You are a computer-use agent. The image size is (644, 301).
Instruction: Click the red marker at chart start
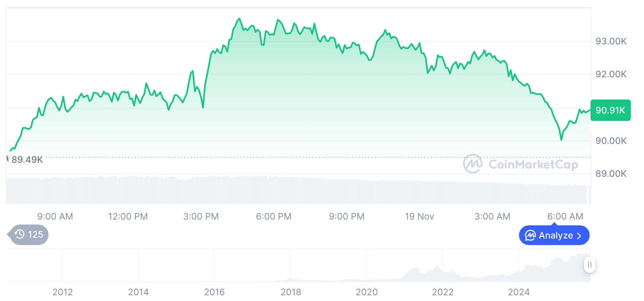pyautogui.click(x=7, y=159)
